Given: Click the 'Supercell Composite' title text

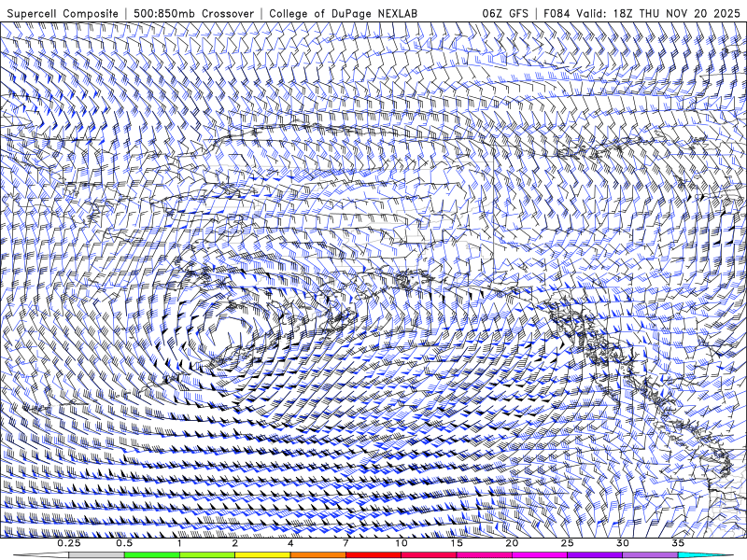Looking at the screenshot, I should tap(63, 13).
